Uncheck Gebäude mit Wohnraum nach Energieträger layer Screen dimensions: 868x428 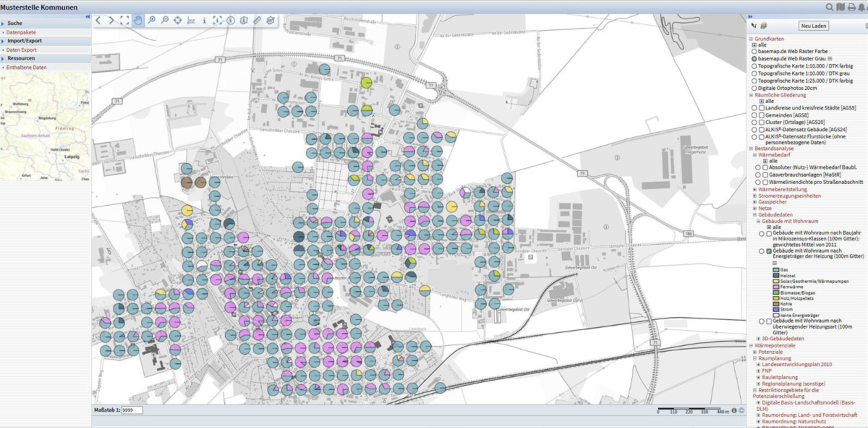[769, 251]
